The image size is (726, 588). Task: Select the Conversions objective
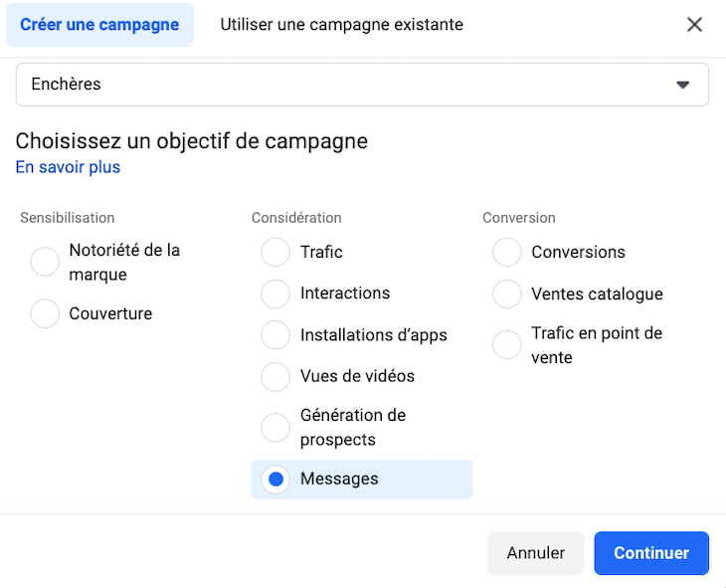tap(507, 252)
